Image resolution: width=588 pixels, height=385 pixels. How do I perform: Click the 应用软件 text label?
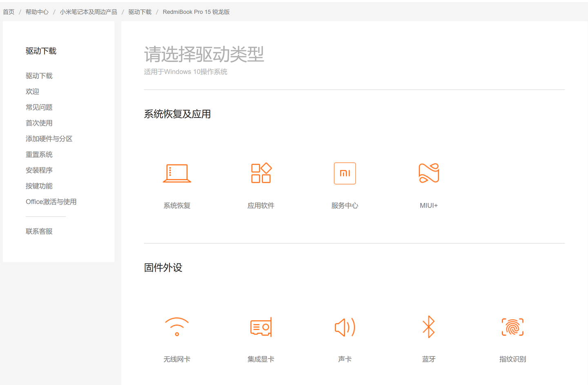pyautogui.click(x=261, y=205)
